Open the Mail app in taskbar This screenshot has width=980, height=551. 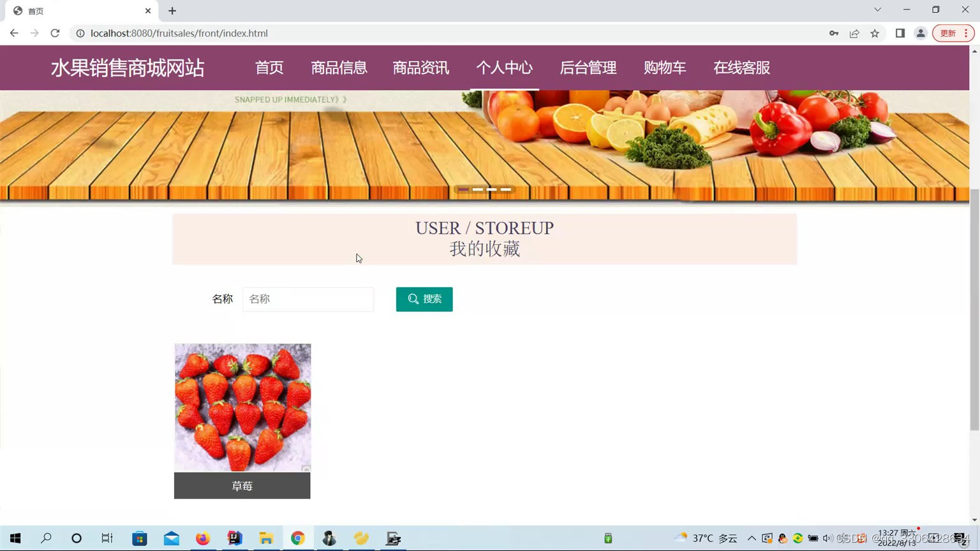[172, 538]
